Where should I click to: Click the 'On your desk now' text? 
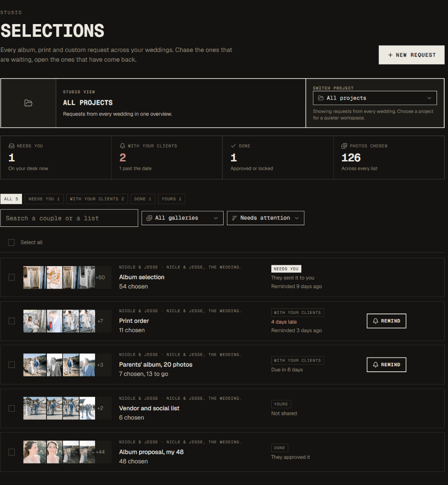(x=28, y=169)
